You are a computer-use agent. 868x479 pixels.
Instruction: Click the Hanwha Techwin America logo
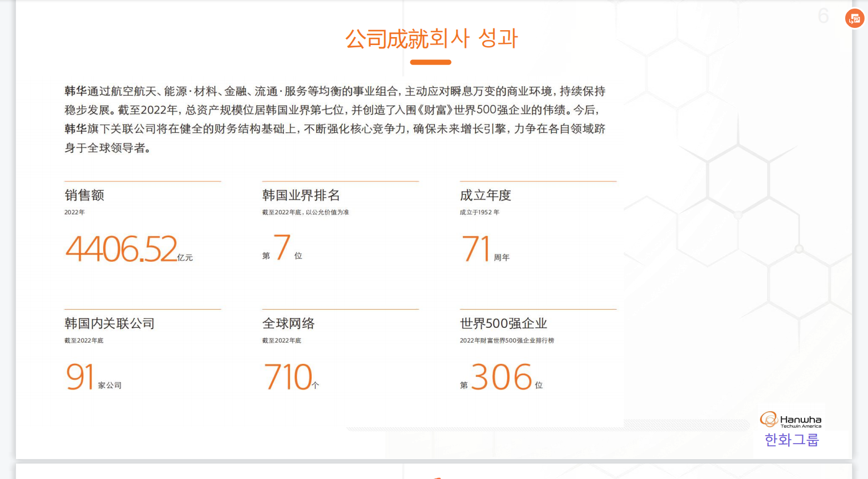click(x=791, y=420)
